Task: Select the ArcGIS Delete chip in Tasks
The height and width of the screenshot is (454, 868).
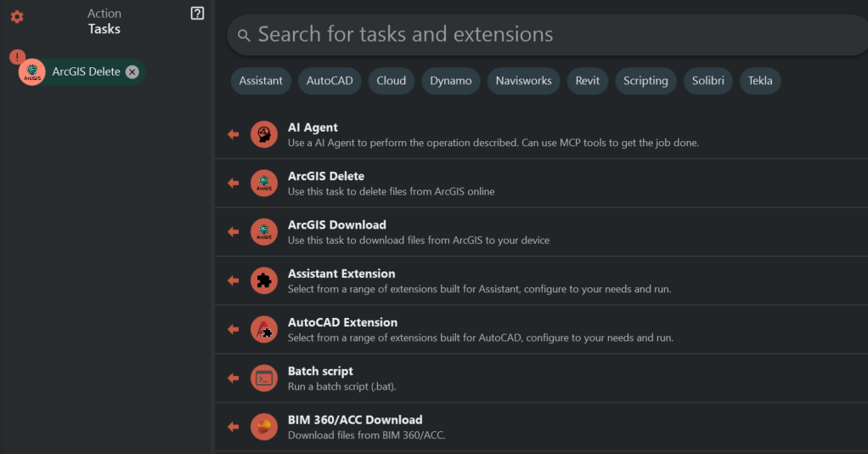Action: point(85,72)
